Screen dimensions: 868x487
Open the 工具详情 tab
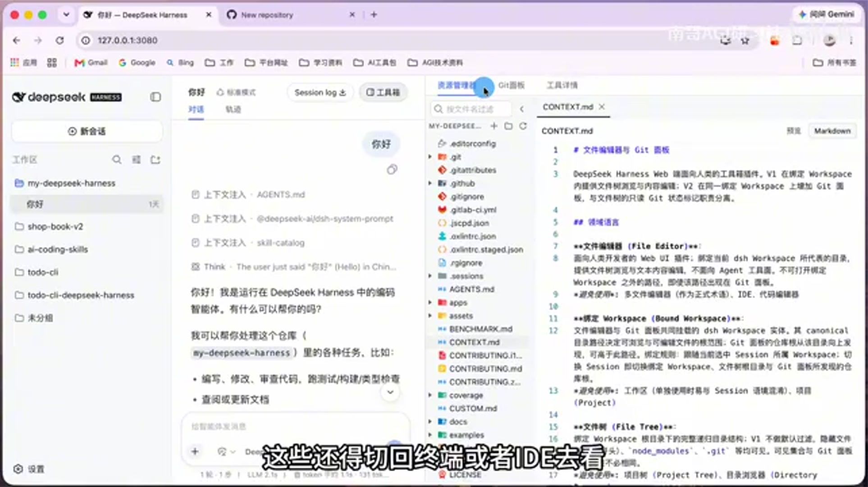point(562,85)
